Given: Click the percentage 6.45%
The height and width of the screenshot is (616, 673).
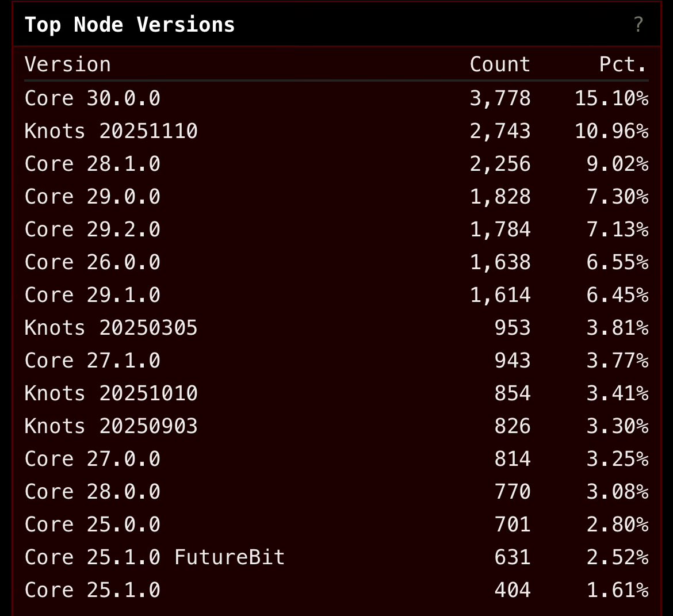Looking at the screenshot, I should pyautogui.click(x=618, y=295).
